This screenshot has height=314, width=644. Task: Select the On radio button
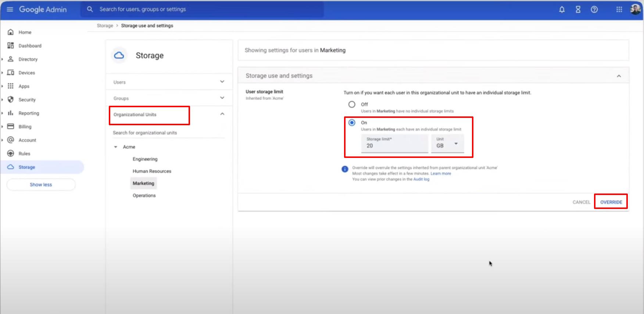pos(352,123)
